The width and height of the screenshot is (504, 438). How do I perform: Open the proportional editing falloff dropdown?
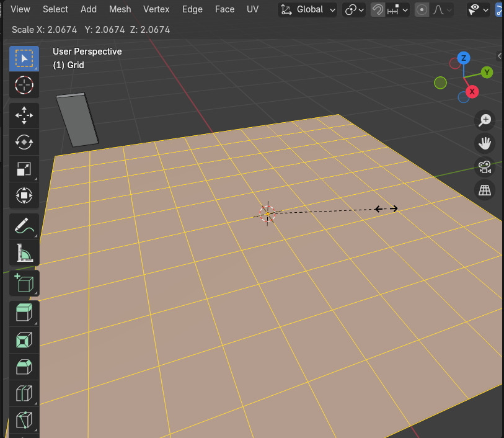click(x=442, y=10)
